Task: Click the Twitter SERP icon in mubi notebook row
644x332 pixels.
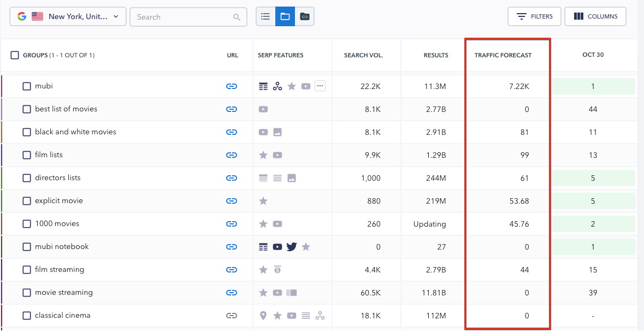Action: pyautogui.click(x=292, y=247)
